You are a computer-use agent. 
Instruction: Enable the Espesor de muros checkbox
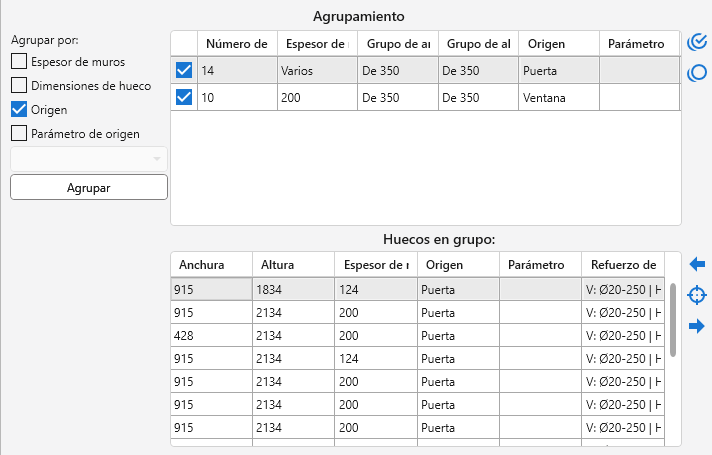point(19,62)
